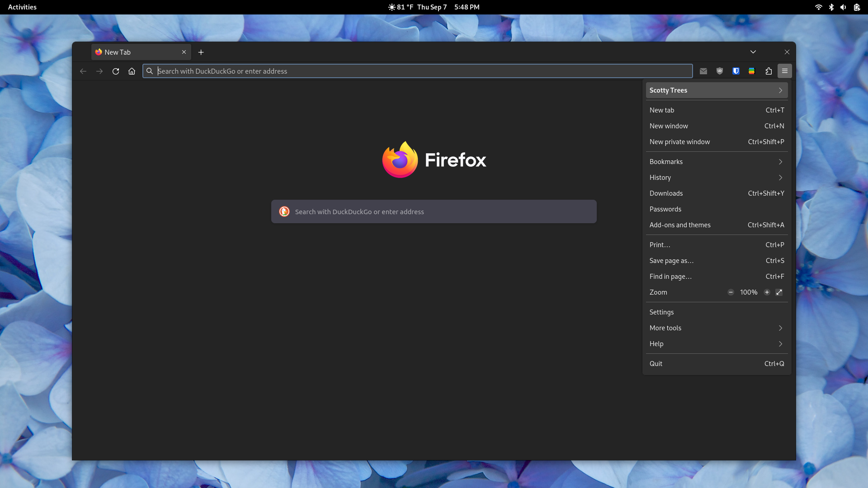868x488 pixels.
Task: Open Passwords from the menu
Action: (717, 209)
